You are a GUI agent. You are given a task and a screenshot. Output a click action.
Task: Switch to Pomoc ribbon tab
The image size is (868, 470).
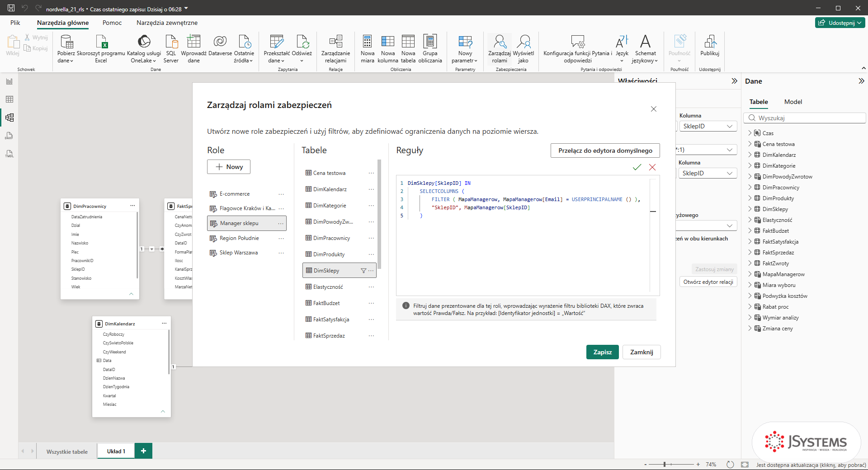coord(112,23)
